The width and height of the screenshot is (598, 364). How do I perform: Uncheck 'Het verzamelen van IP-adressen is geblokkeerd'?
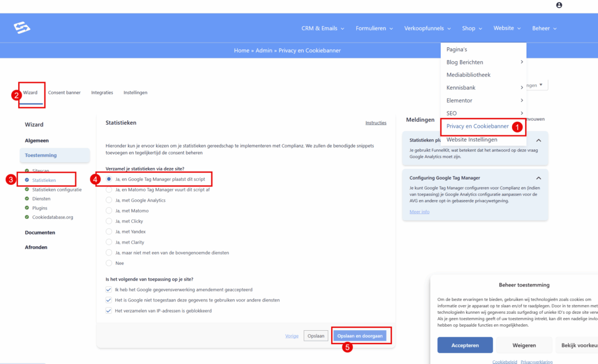(109, 310)
